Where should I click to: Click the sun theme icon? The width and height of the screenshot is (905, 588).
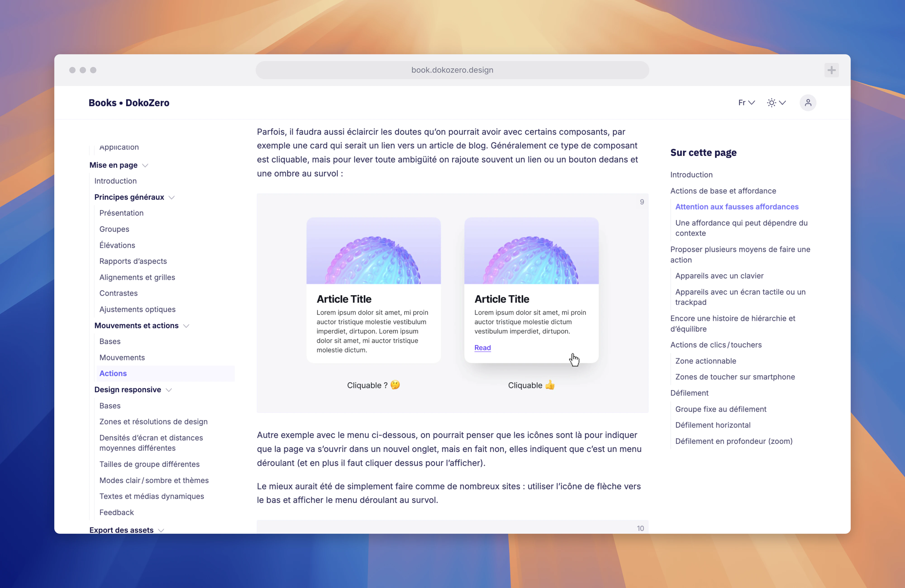tap(771, 103)
